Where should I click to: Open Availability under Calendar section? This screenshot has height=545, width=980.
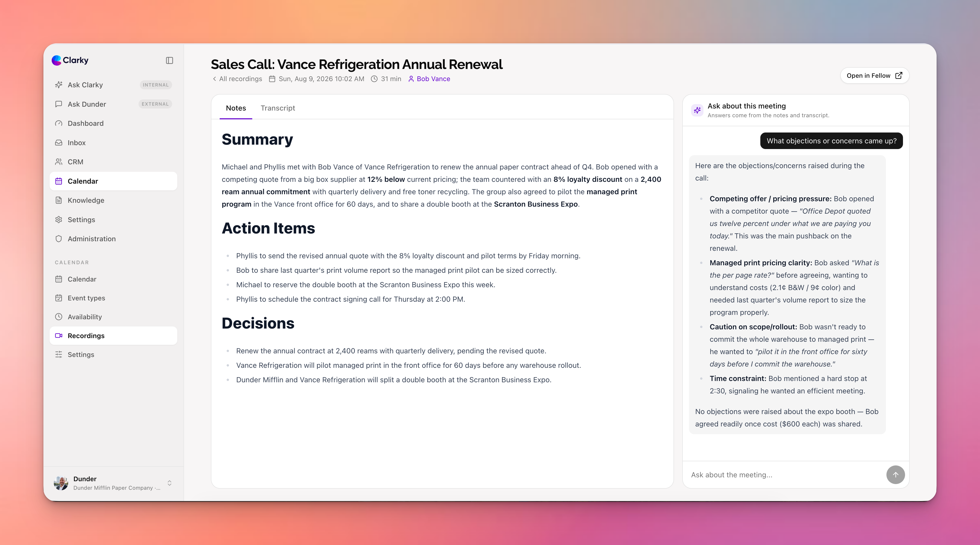click(113, 316)
